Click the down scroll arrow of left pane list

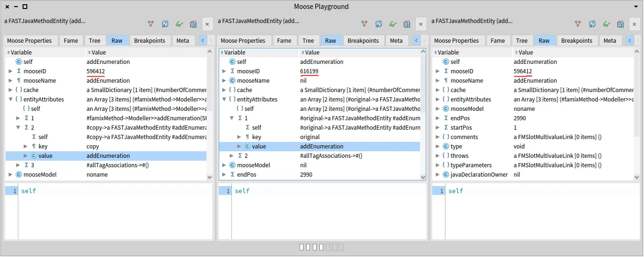coord(210,177)
